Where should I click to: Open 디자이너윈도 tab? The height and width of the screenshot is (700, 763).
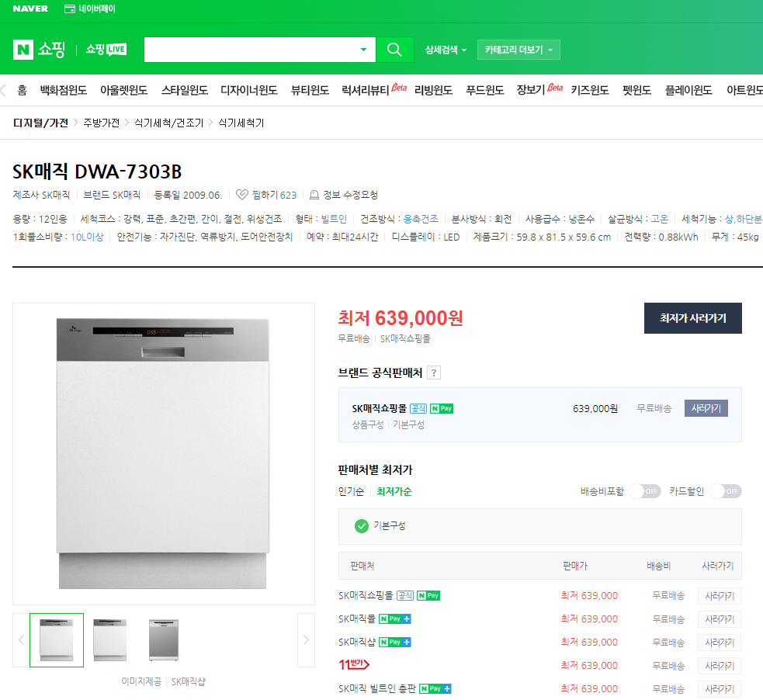(x=249, y=91)
